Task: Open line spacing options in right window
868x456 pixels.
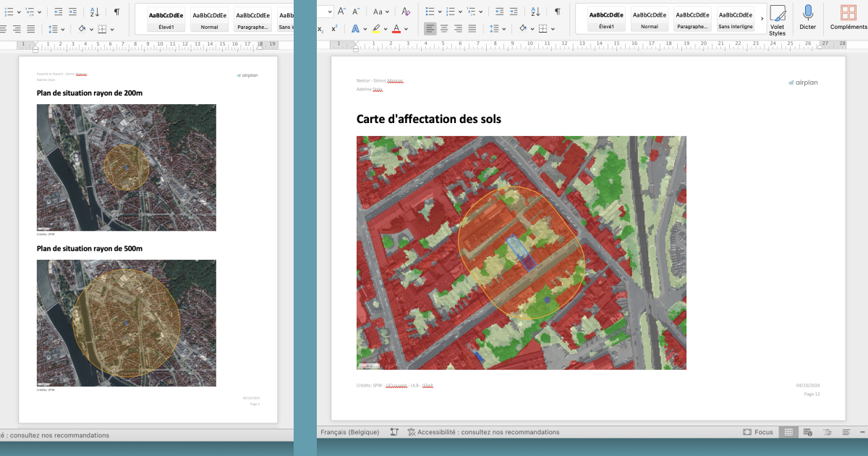Action: coord(494,28)
